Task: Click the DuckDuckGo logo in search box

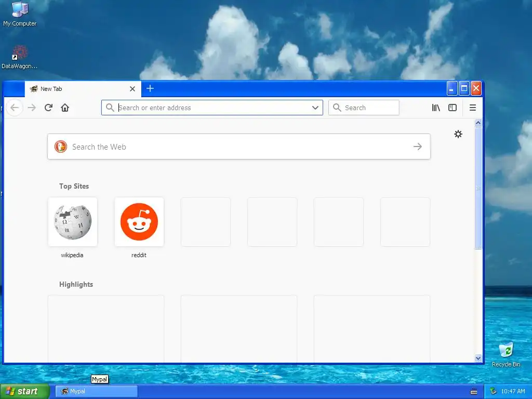Action: (61, 147)
